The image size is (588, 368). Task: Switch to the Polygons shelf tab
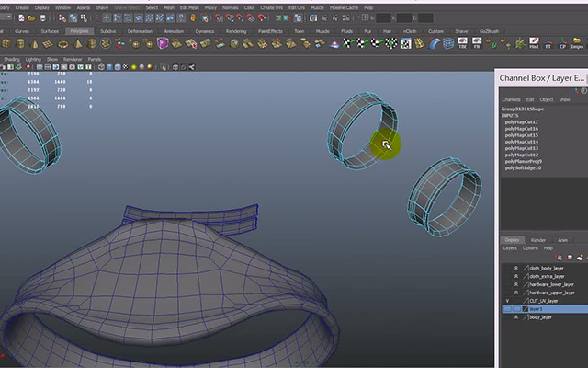click(79, 31)
